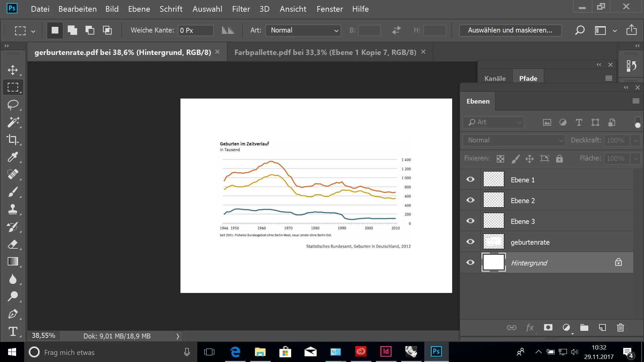Screen dimensions: 644x362
Task: Select the Eyedropper tool
Action: (x=13, y=157)
